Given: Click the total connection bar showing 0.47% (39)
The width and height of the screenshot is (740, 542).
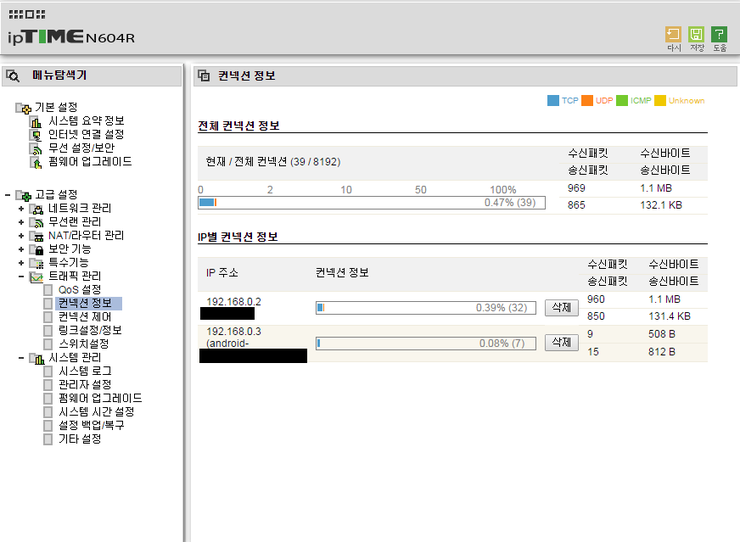Looking at the screenshot, I should pyautogui.click(x=372, y=203).
